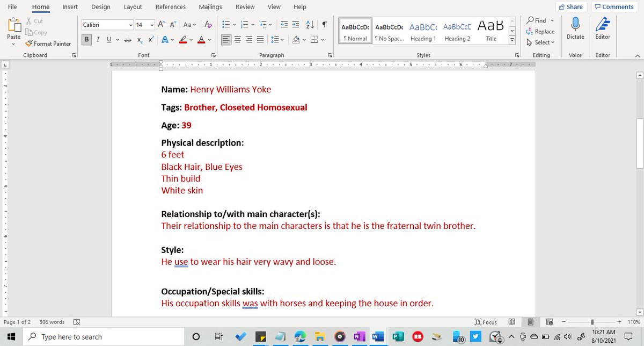Open the Change Case Aa dropdown
This screenshot has height=346, width=644.
click(189, 25)
